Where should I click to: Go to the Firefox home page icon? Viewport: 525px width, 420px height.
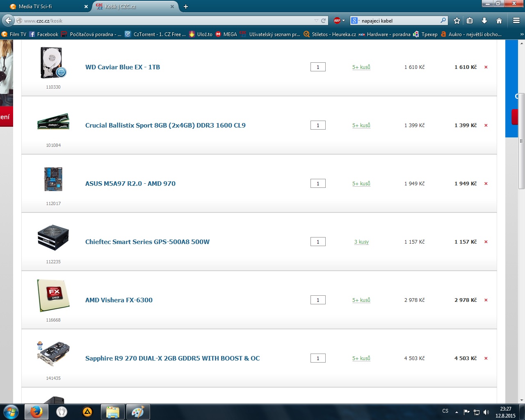coord(499,21)
